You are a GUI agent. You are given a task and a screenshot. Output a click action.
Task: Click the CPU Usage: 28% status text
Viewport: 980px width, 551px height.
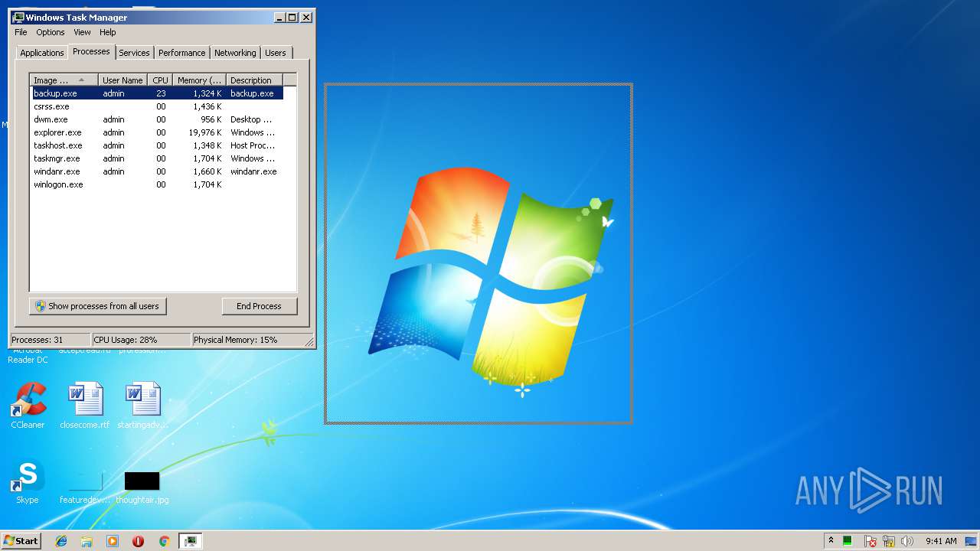tap(126, 340)
